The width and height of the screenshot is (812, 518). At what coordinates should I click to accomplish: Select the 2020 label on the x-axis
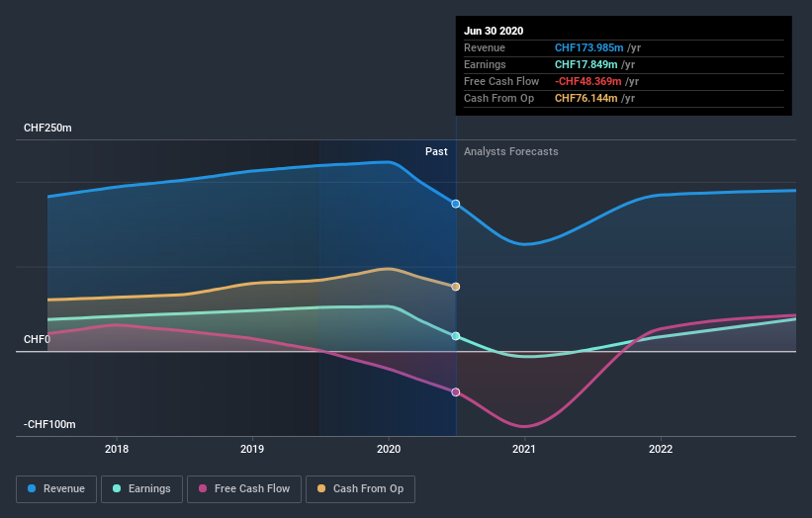(389, 449)
